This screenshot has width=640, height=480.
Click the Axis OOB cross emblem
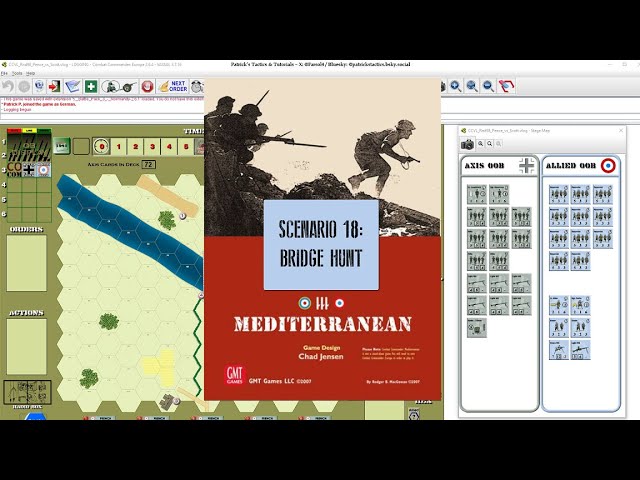coord(527,166)
